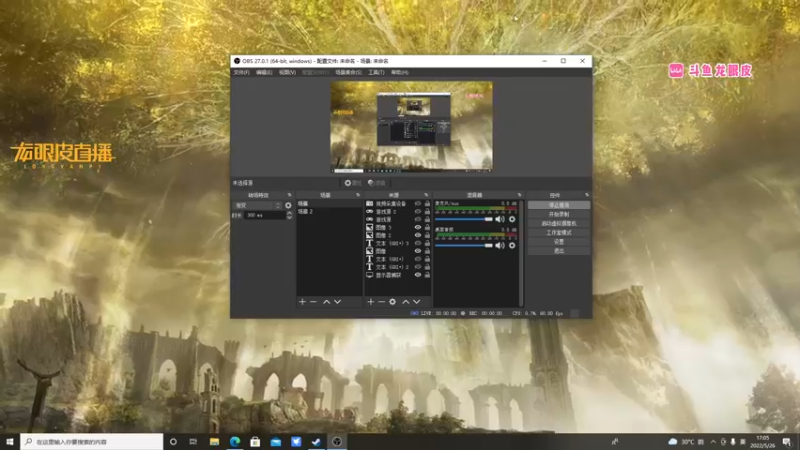Open Windows Start menu
Image resolution: width=800 pixels, height=450 pixels.
(x=10, y=442)
